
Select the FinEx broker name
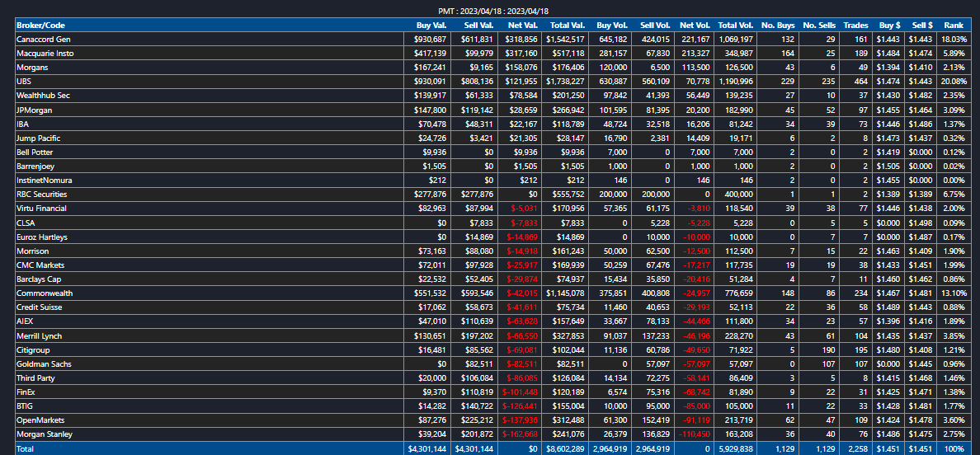click(26, 392)
